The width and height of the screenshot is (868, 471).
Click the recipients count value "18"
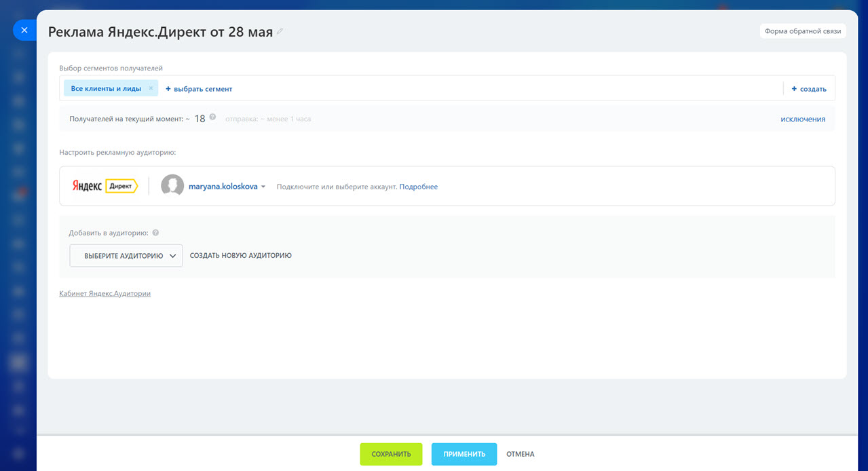200,119
